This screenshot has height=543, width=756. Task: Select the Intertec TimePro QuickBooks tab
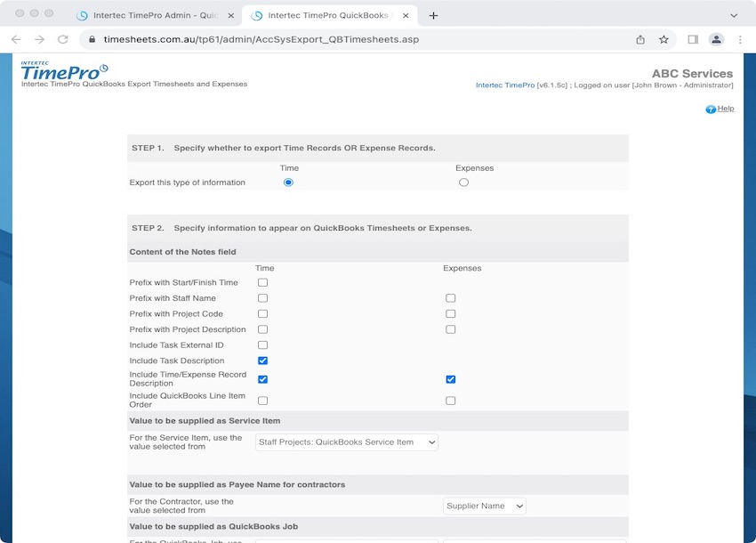coord(328,15)
